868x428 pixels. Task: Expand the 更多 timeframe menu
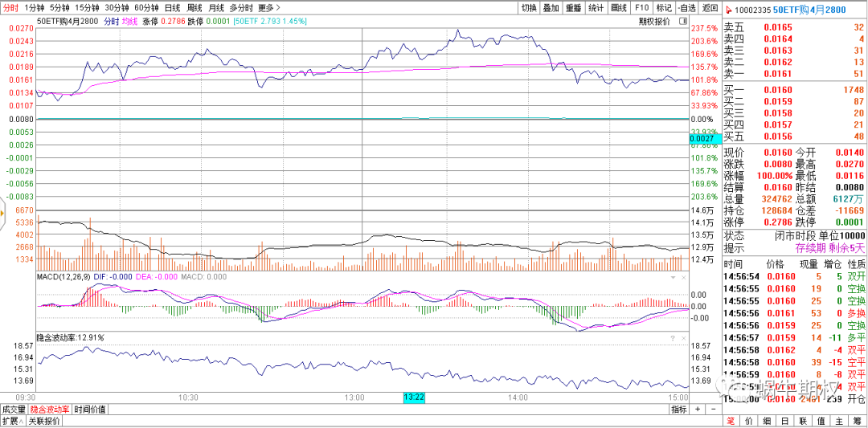point(268,8)
